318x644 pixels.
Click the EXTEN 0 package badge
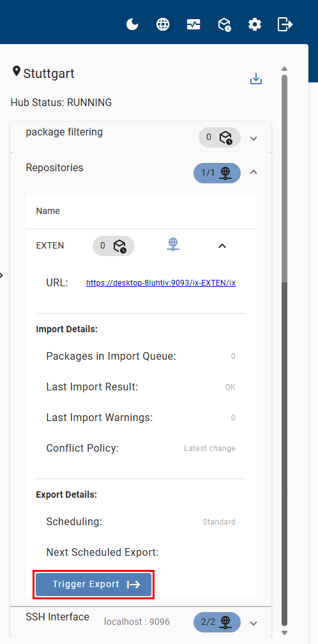tap(114, 246)
